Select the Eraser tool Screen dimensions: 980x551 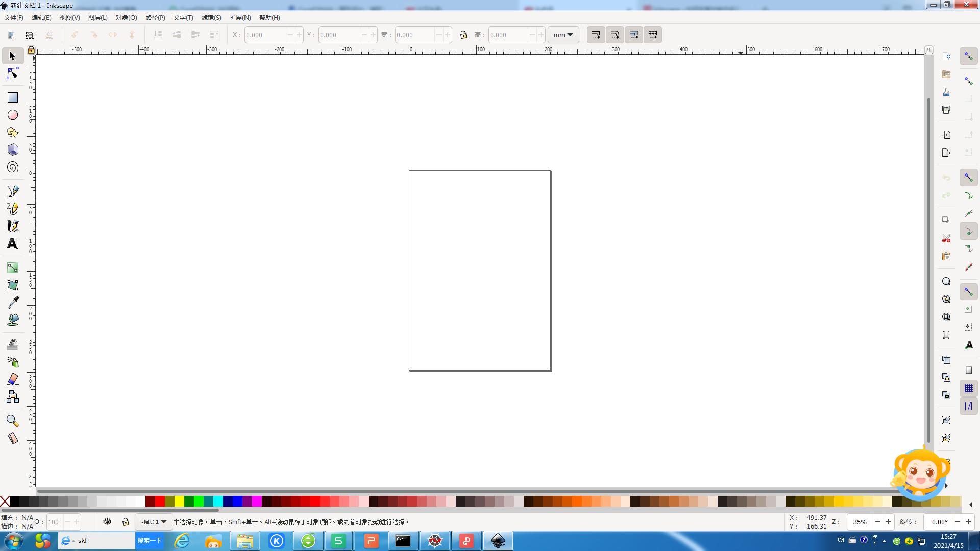(12, 379)
